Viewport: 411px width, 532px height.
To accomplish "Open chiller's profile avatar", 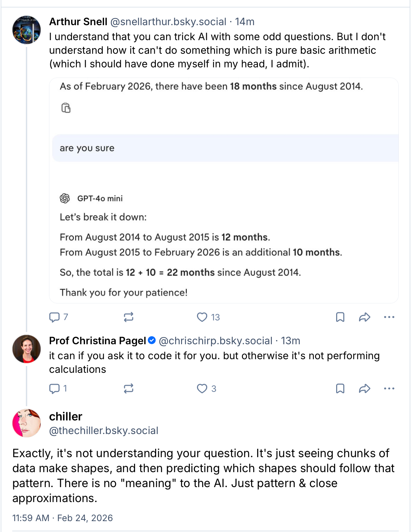I will 27,423.
